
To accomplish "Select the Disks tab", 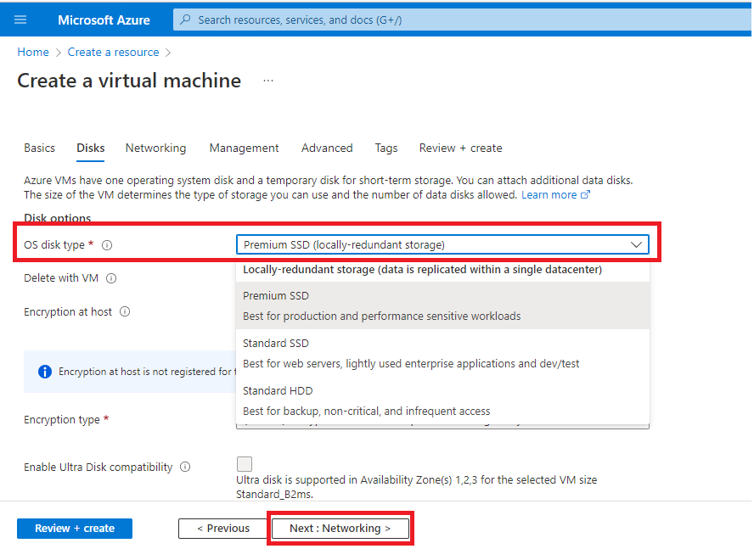I will point(90,148).
